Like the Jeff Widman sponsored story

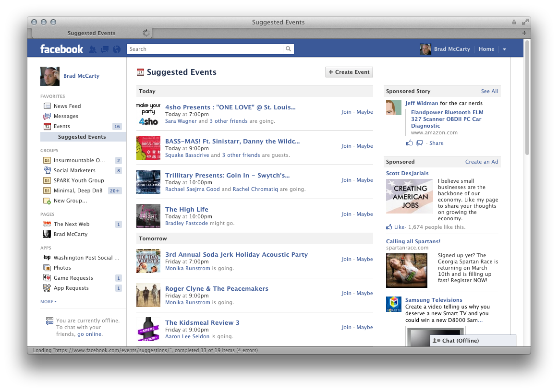(x=410, y=143)
